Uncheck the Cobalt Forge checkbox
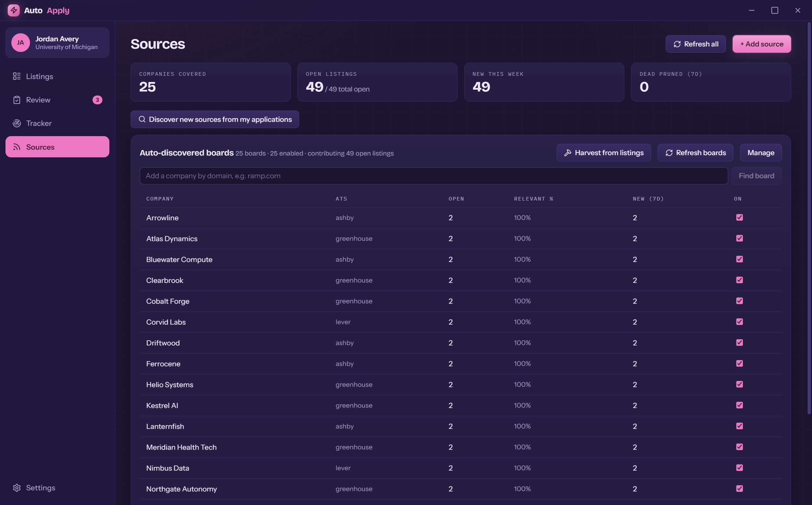This screenshot has height=505, width=812. [739, 301]
